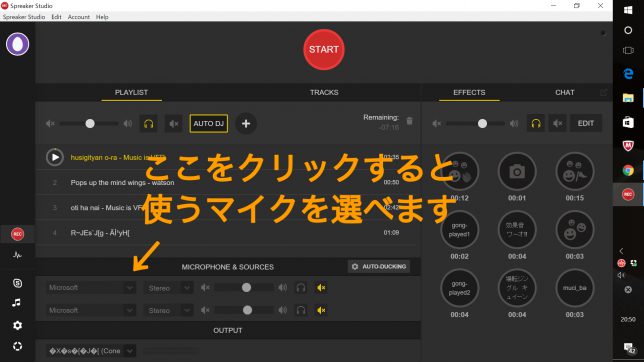Open the Help menu

tap(102, 17)
